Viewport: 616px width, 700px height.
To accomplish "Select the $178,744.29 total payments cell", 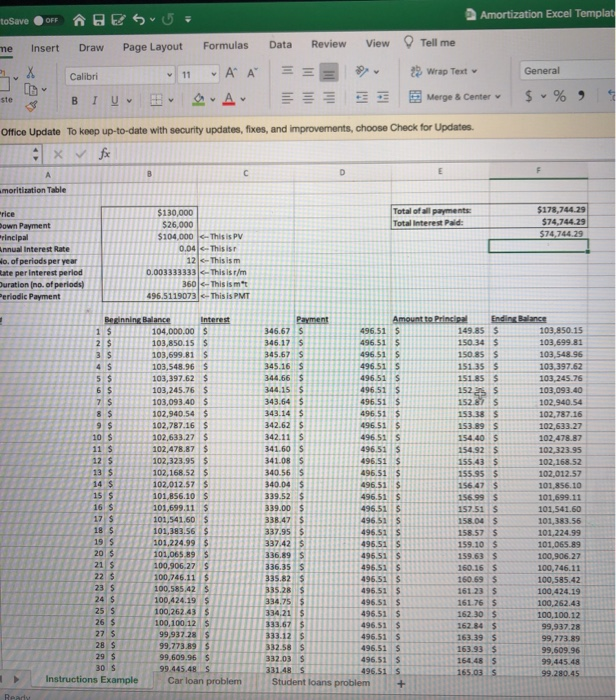I will [538, 209].
